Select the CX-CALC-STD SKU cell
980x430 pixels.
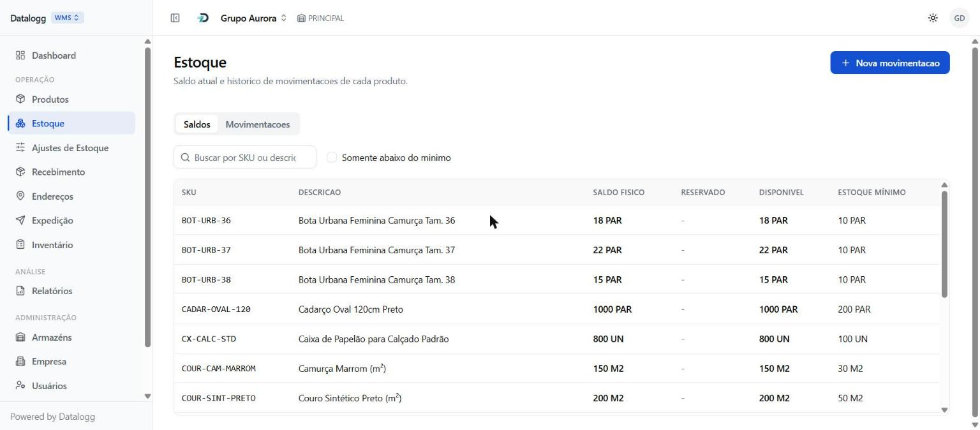[x=209, y=339]
